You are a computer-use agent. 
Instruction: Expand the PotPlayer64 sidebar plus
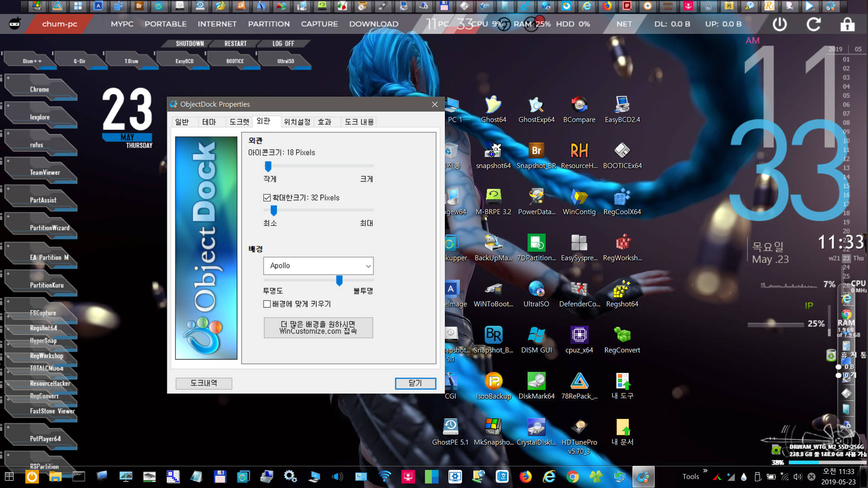click(8, 427)
